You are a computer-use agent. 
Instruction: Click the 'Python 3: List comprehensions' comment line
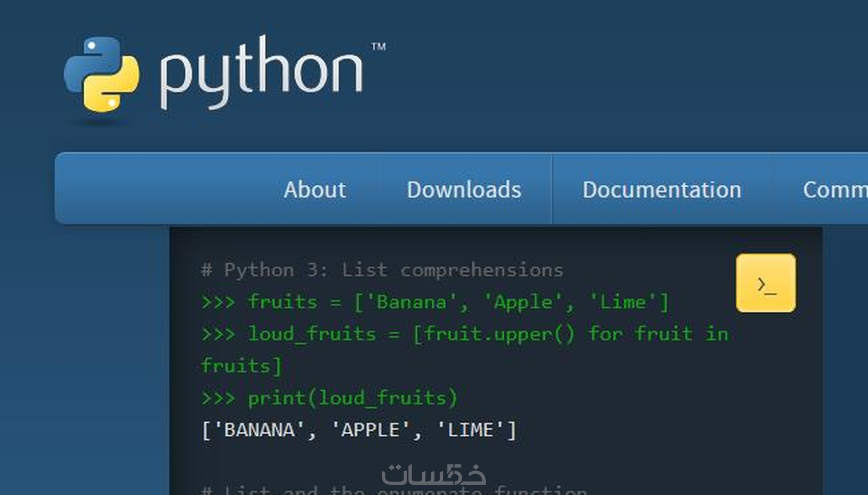click(x=383, y=270)
